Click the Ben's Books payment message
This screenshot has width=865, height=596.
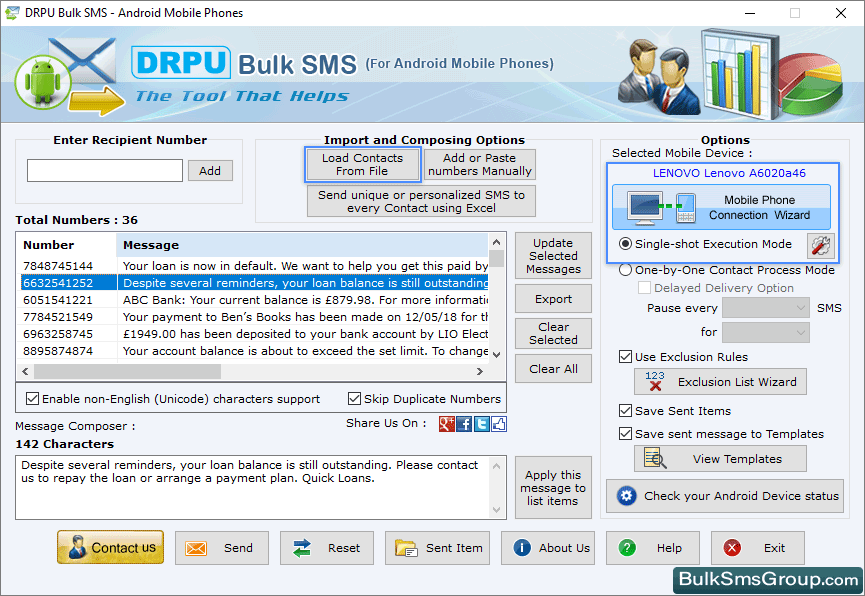pos(306,317)
